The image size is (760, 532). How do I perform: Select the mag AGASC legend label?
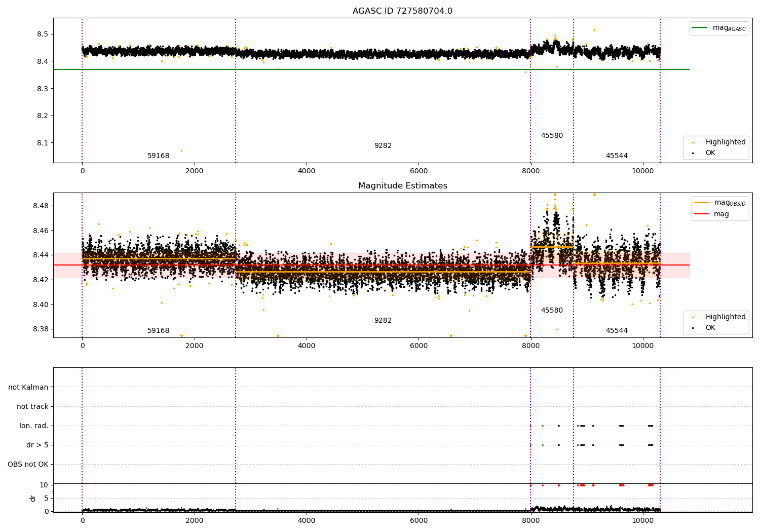pyautogui.click(x=729, y=28)
